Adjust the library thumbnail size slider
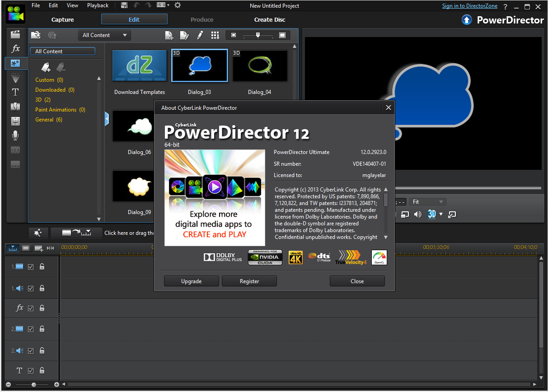 [x=258, y=35]
